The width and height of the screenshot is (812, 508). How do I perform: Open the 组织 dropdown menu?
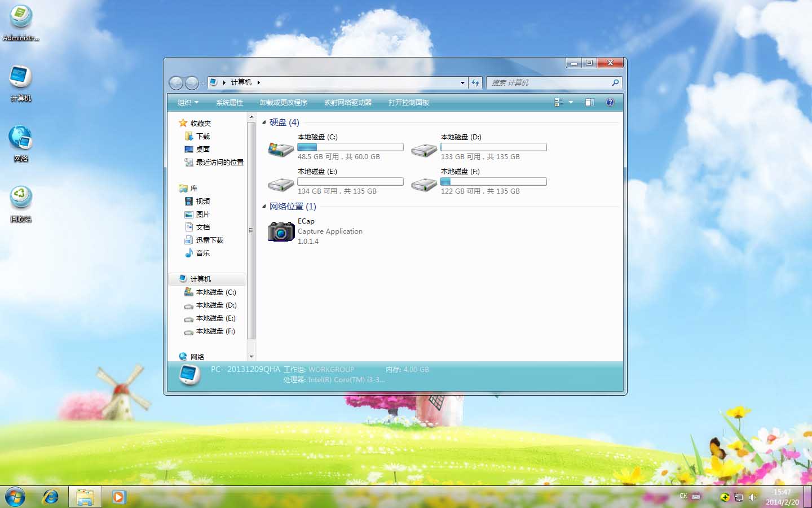(x=188, y=102)
